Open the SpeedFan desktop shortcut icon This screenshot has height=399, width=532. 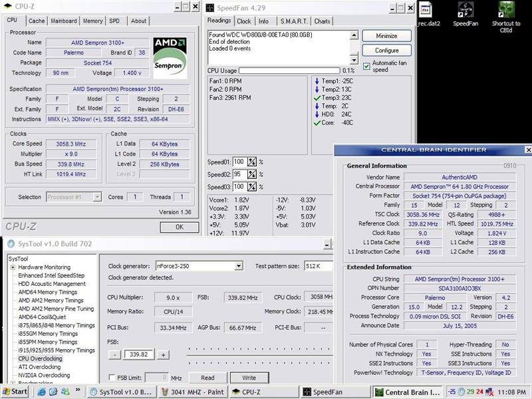(x=465, y=10)
